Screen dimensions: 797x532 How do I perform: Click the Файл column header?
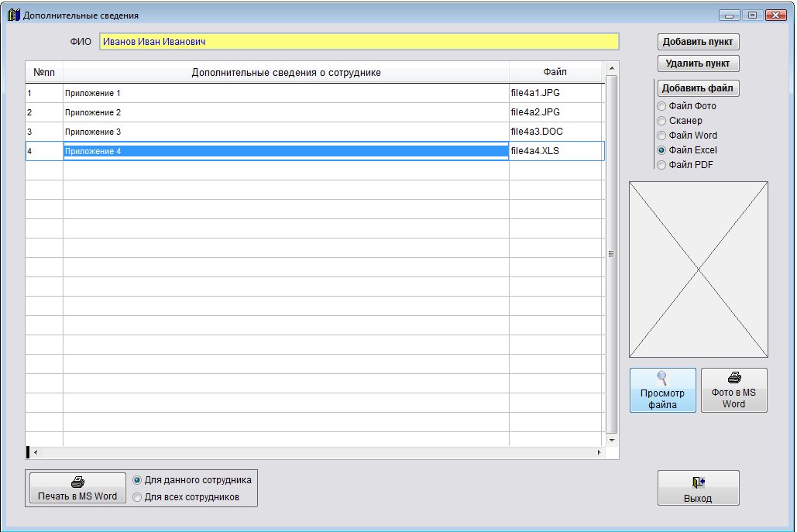click(555, 73)
